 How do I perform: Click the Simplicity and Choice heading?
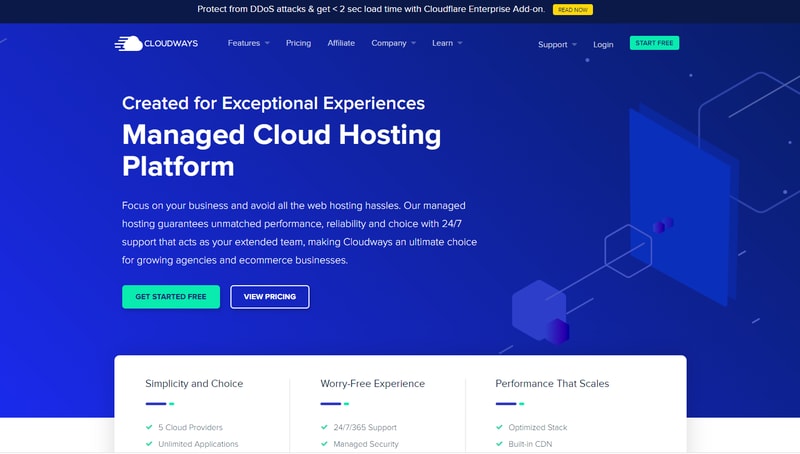point(194,384)
